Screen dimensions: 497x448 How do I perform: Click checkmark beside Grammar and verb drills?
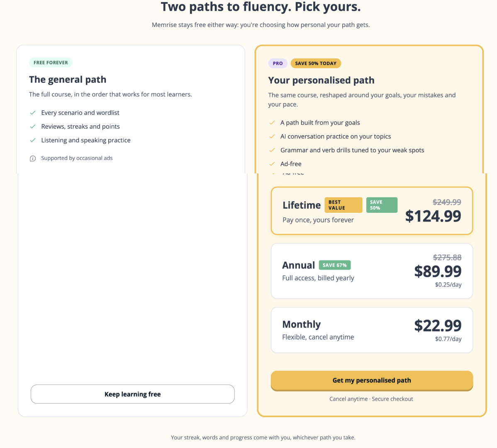tap(272, 150)
